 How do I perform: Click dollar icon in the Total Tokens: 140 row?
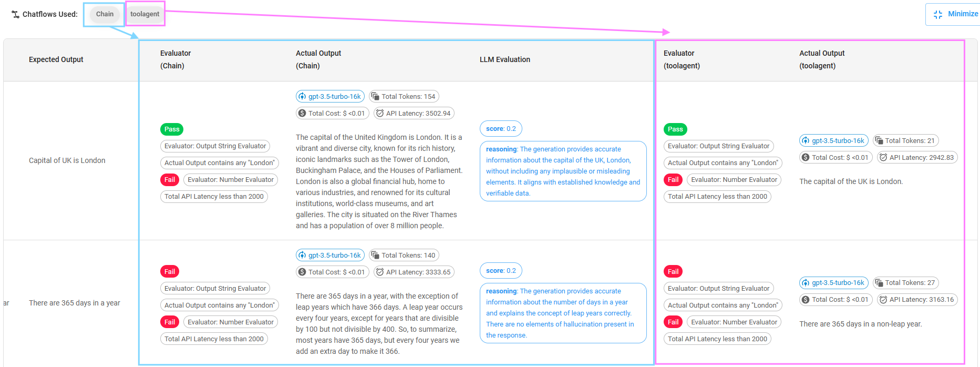[x=302, y=272]
